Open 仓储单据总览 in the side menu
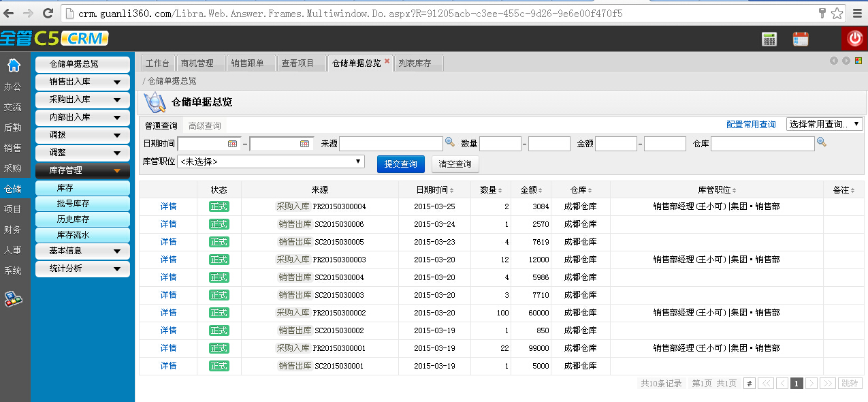 pos(82,64)
